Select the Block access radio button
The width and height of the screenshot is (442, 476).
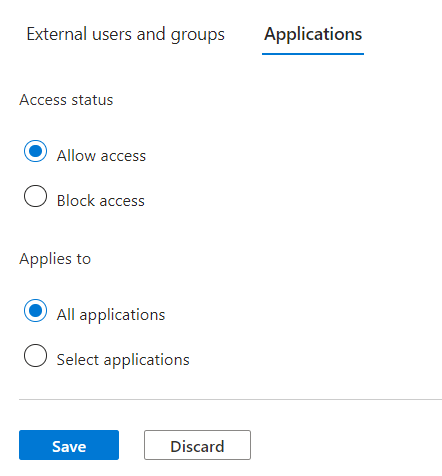tap(35, 196)
